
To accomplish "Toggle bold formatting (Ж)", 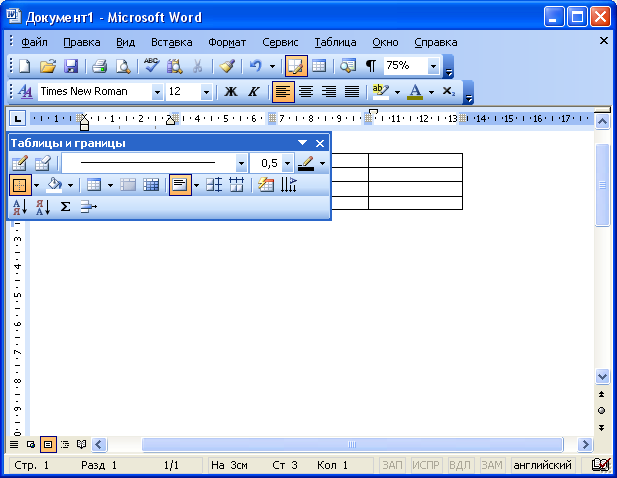I will pos(231,92).
